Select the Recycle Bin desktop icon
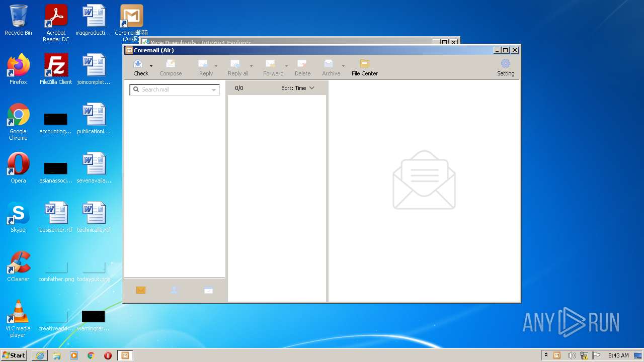644x362 pixels. click(x=18, y=20)
